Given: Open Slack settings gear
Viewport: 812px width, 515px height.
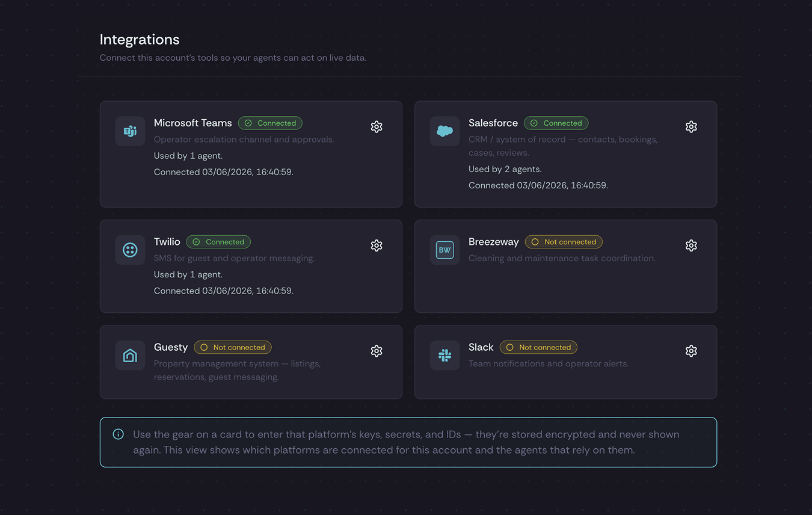Looking at the screenshot, I should coord(691,351).
